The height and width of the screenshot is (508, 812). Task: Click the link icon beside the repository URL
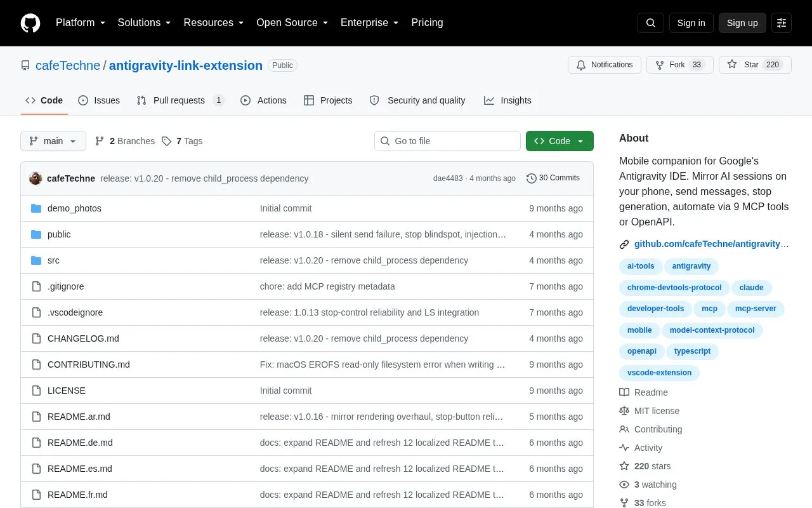click(624, 244)
